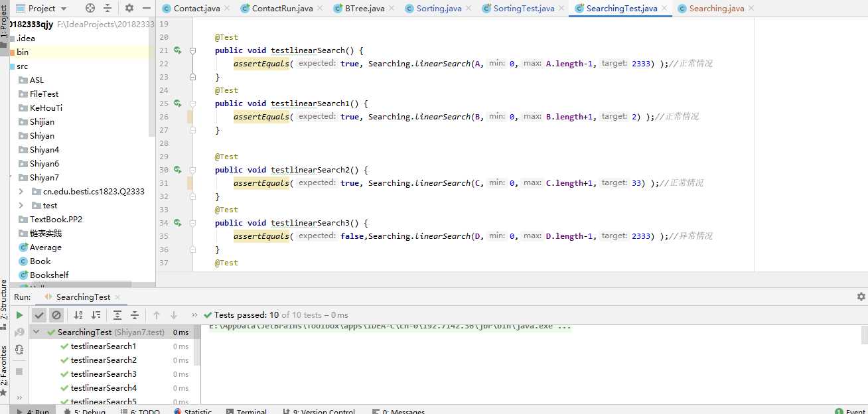Toggle fold end marker at line 23
Viewport: 868px width, 414px height.
(x=193, y=77)
